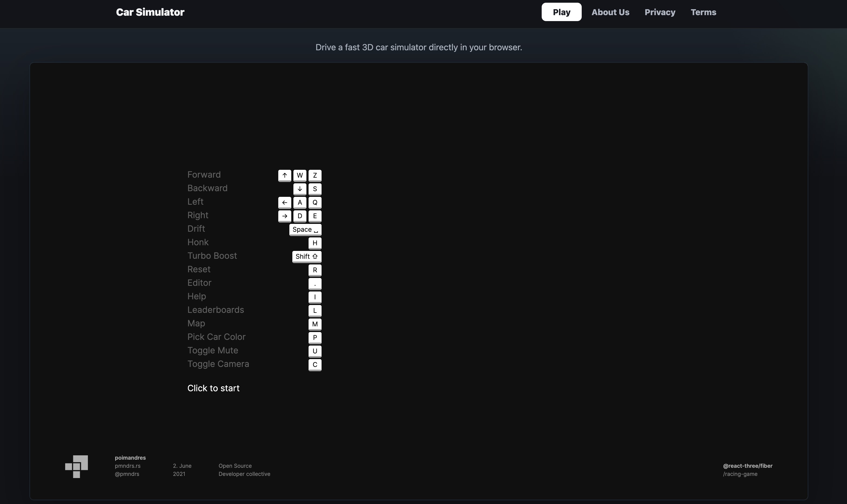Open the pmndrs.rs website link
Image resolution: width=847 pixels, height=504 pixels.
128,466
